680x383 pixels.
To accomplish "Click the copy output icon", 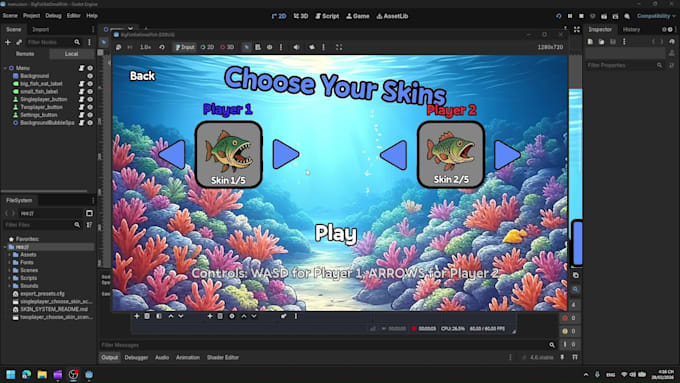I will [x=575, y=275].
